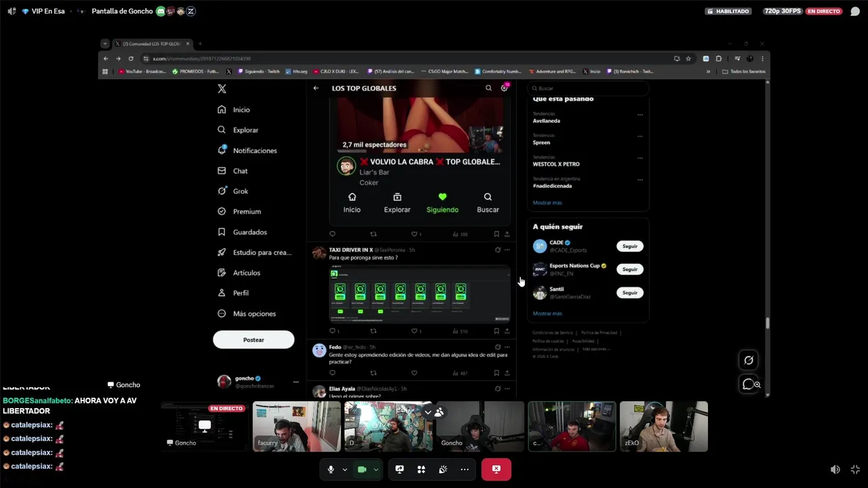Follow Santii with Seguir button
The height and width of the screenshot is (488, 868).
[630, 293]
